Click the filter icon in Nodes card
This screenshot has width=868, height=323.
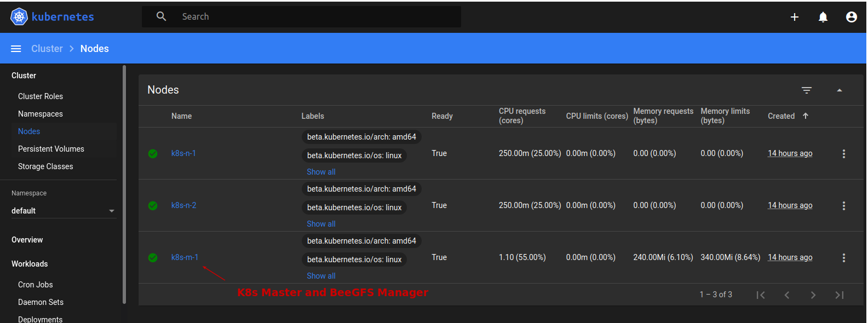tap(807, 90)
